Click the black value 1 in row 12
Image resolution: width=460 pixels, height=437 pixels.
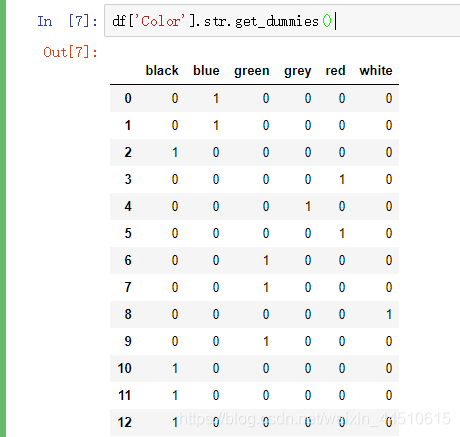(x=175, y=422)
